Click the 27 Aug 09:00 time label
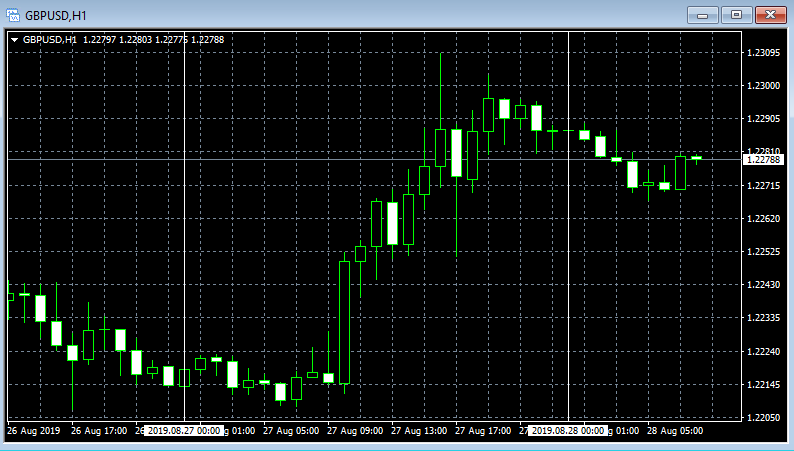Viewport: 794px width, 451px height. [x=355, y=431]
